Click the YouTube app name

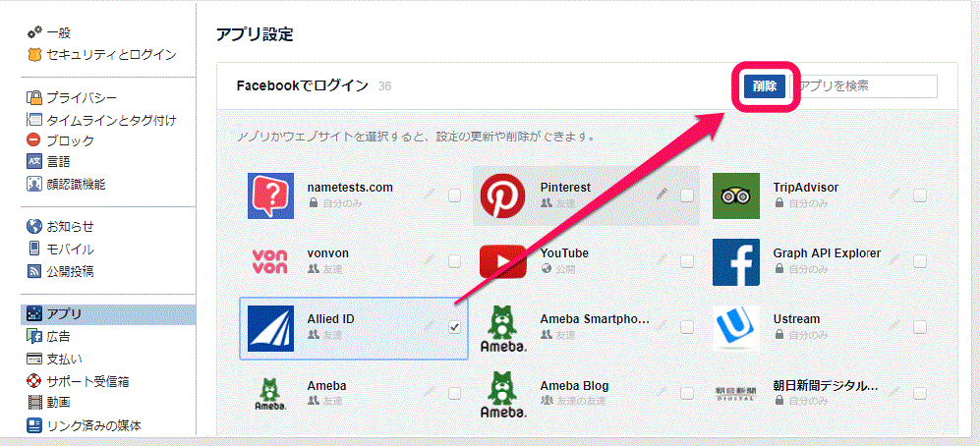click(564, 253)
